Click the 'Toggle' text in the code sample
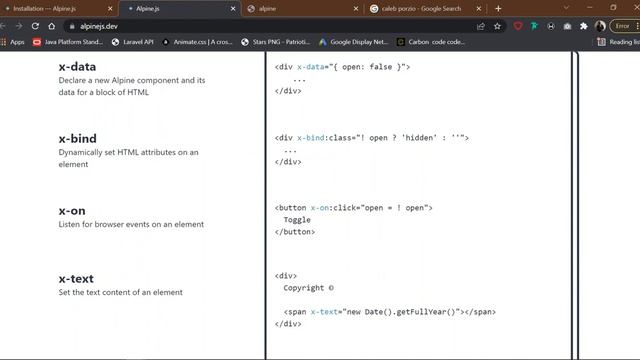Image resolution: width=640 pixels, height=360 pixels. pos(297,220)
